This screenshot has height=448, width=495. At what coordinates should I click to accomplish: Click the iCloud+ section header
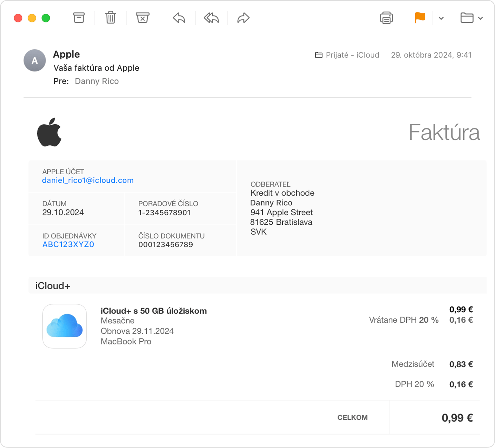point(258,285)
